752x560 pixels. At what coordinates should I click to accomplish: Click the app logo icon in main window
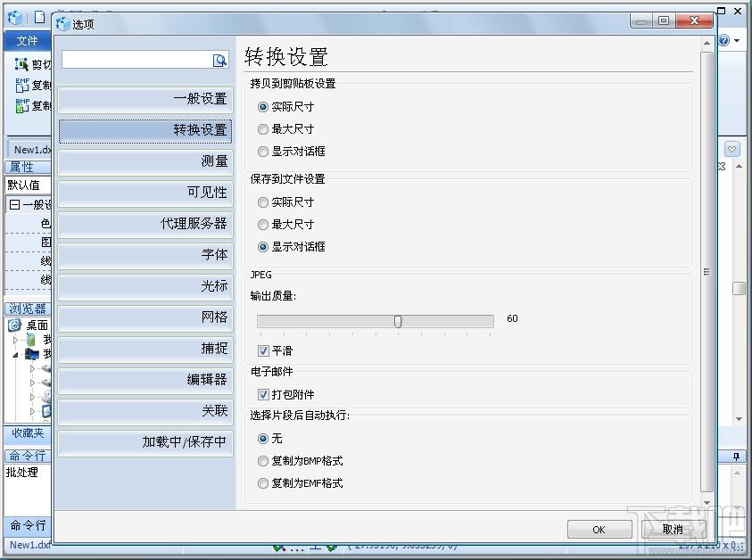coord(15,18)
